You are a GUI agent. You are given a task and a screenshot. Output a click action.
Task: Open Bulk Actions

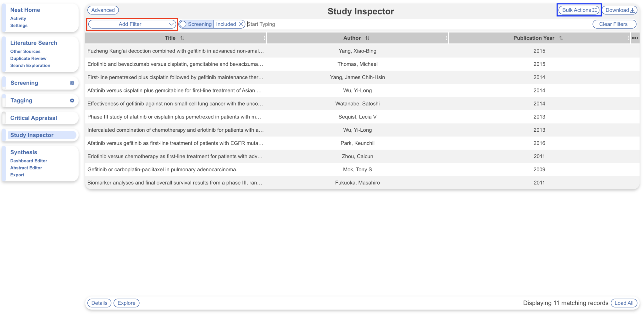point(579,10)
